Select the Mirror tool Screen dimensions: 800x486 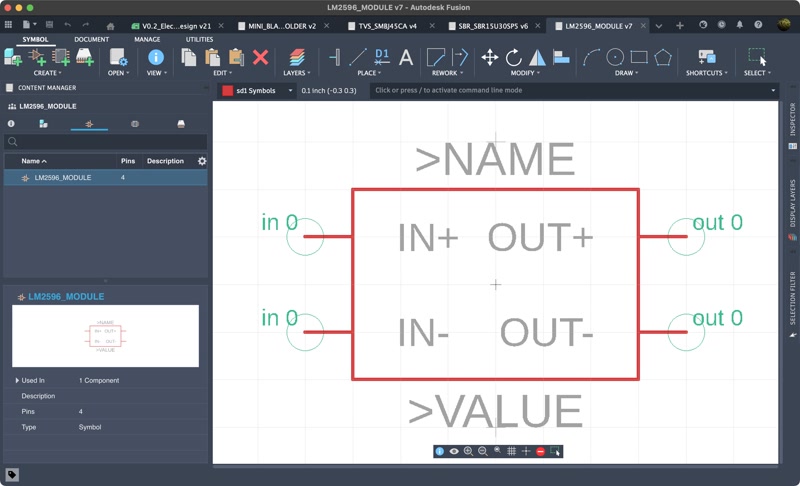point(537,57)
